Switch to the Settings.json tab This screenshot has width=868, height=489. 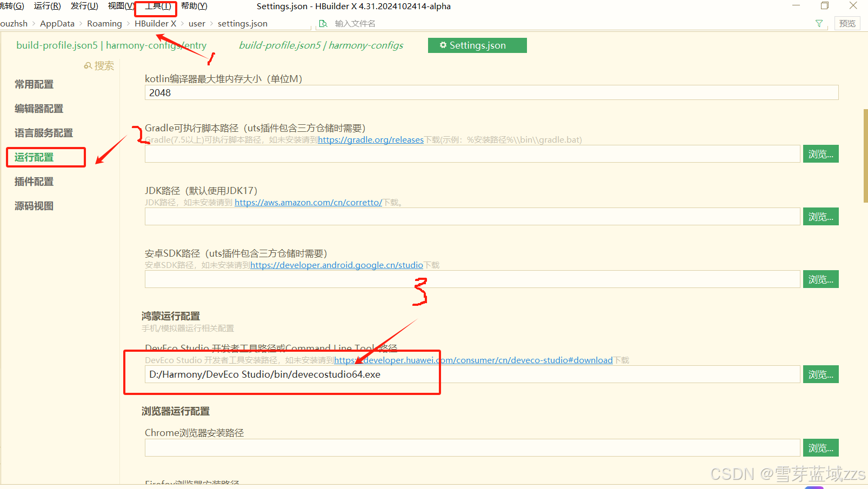(477, 45)
